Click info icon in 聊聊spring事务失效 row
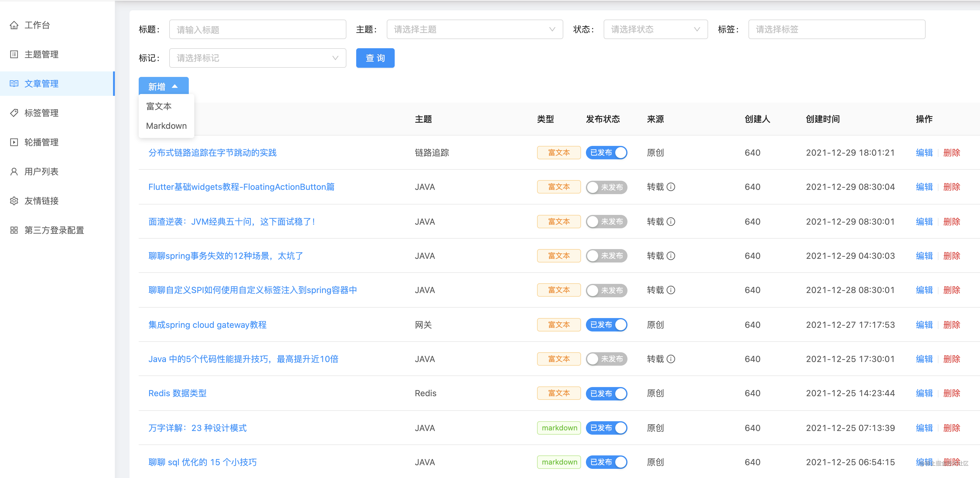 [x=671, y=256]
